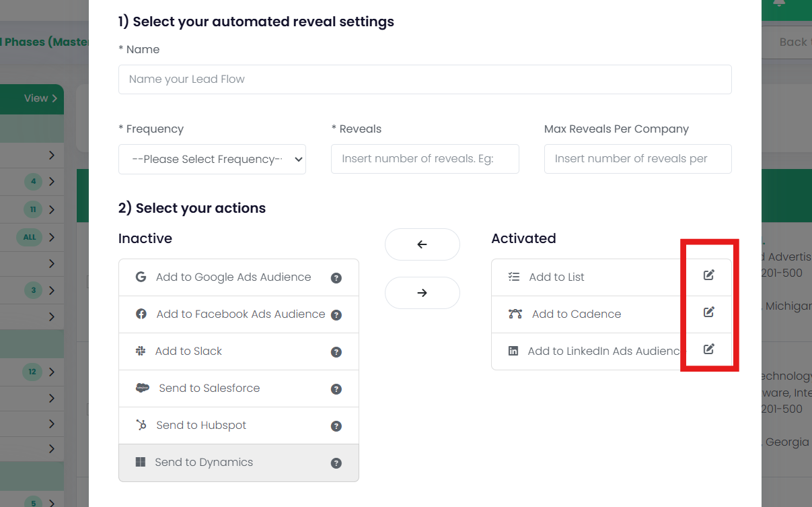This screenshot has width=812, height=507.
Task: Open the Frequency dropdown
Action: (212, 160)
